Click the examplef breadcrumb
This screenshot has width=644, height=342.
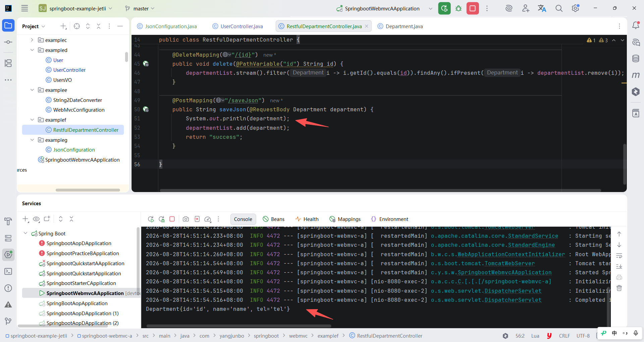coord(328,336)
